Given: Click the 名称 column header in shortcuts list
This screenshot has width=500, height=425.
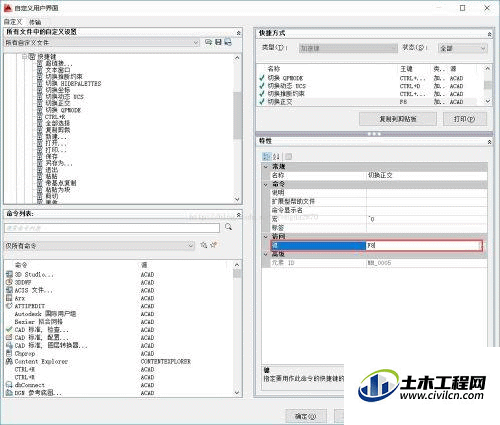Looking at the screenshot, I should (274, 69).
